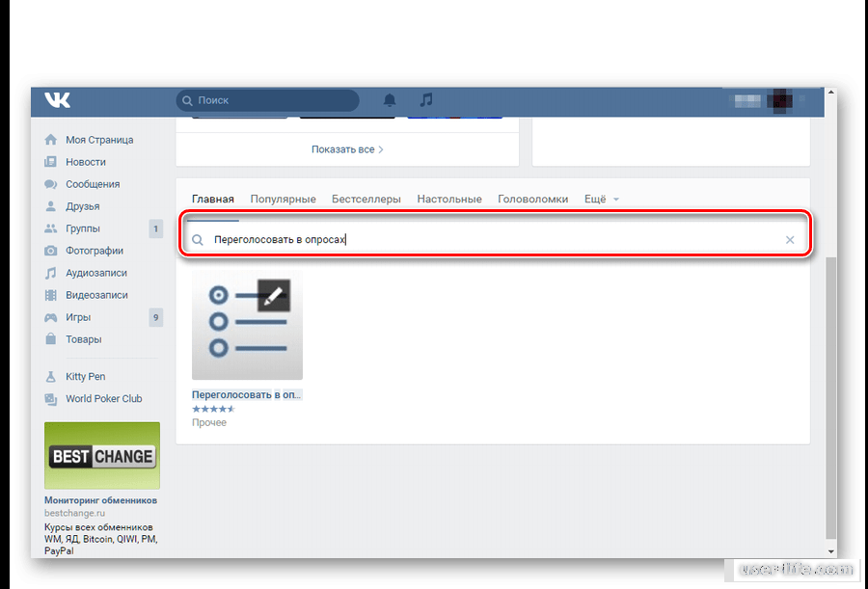Screen dimensions: 868x589
Task: Open Игры in sidebar
Action: click(78, 317)
